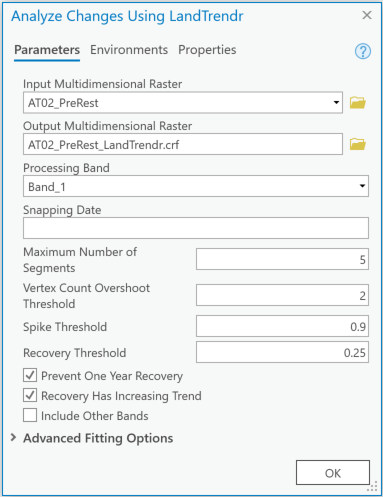Viewport: 383px width, 497px height.
Task: Expand Advanced Fitting Options section
Action: [13, 438]
